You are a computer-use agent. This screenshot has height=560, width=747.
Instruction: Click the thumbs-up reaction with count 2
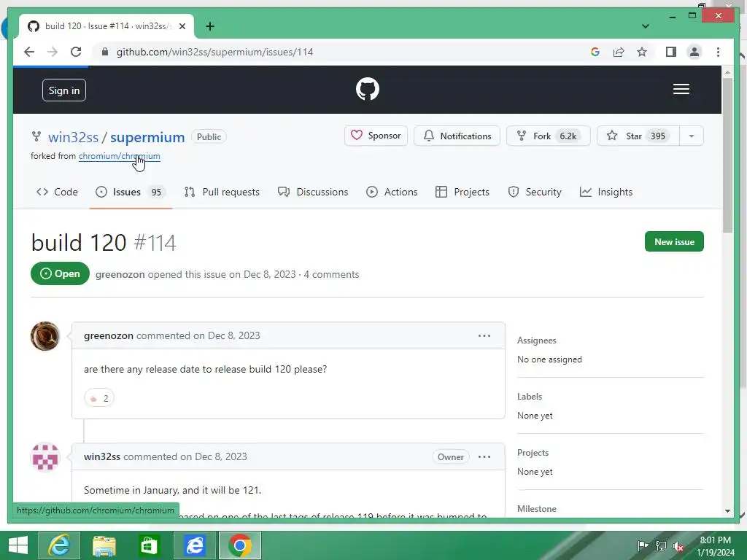(x=99, y=398)
